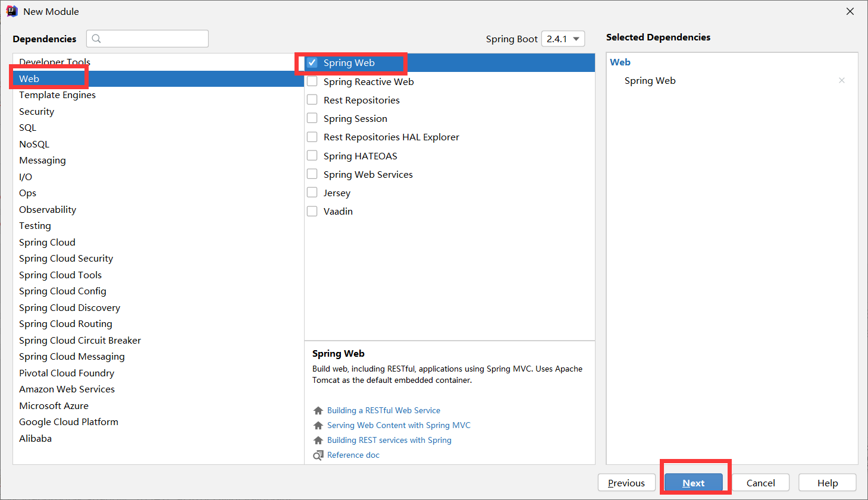The height and width of the screenshot is (500, 868).
Task: Open the Observability category
Action: 158,209
